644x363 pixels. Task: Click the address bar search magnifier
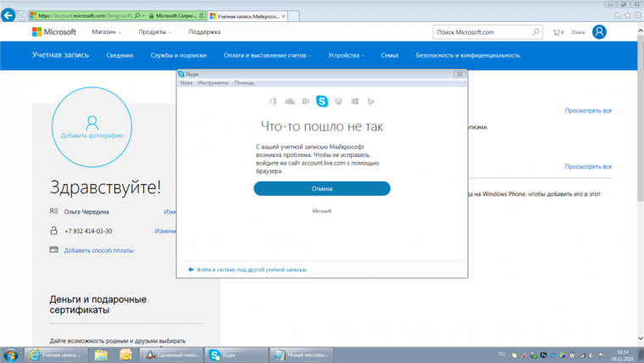(137, 15)
